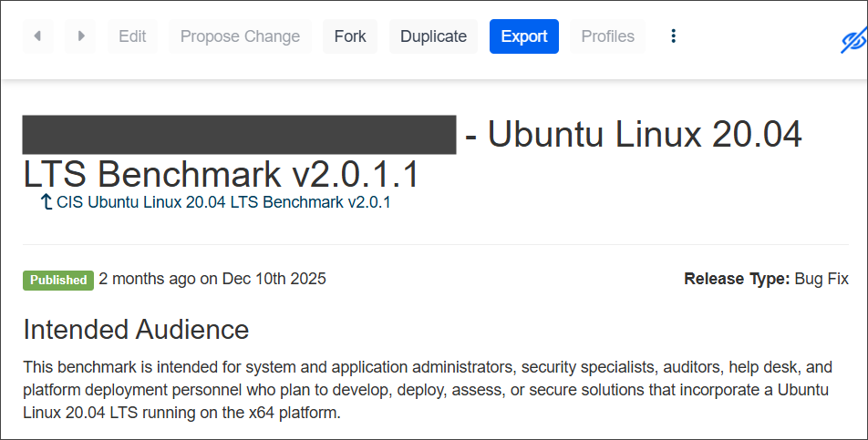
Task: Click the Release Type label
Action: (x=737, y=279)
